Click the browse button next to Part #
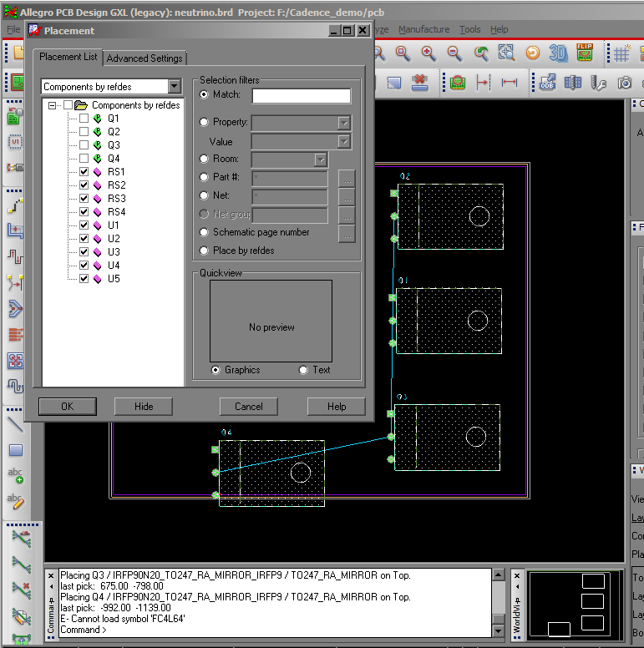 [x=347, y=179]
